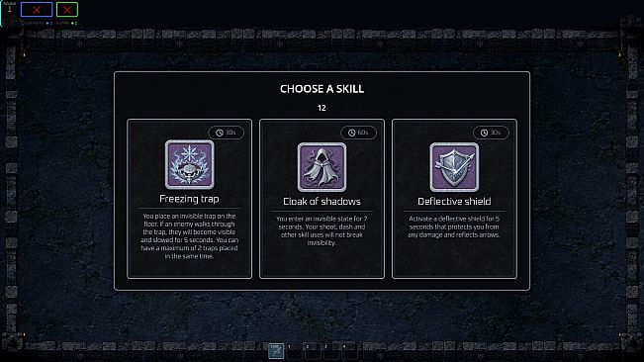Screen dimensions: 644x362
Task: Click empty skill slot 2 in hotbar
Action: point(313,352)
